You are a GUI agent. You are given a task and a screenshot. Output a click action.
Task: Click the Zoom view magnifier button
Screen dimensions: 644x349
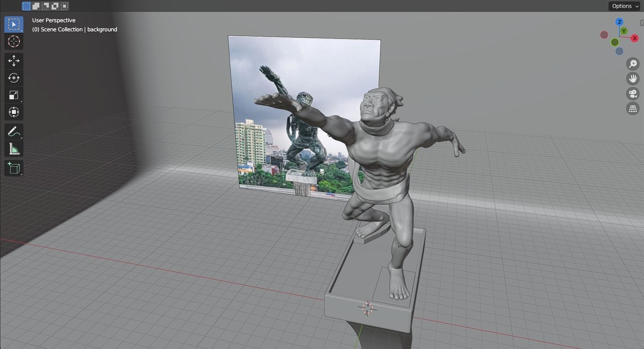[x=633, y=64]
